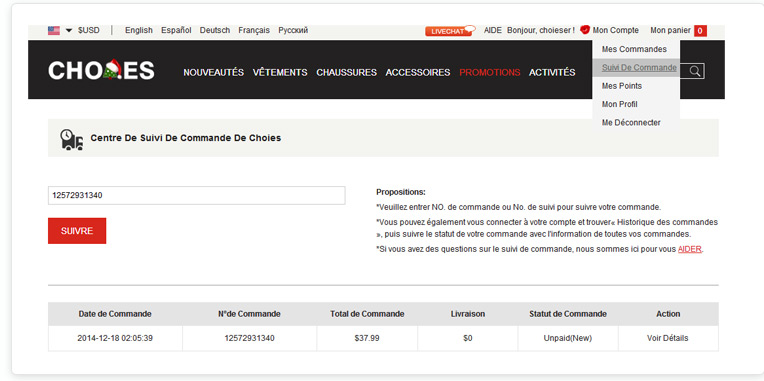Open the PROMOTIONS navigation tab
Viewport: 764px width, 381px height.
pos(490,72)
